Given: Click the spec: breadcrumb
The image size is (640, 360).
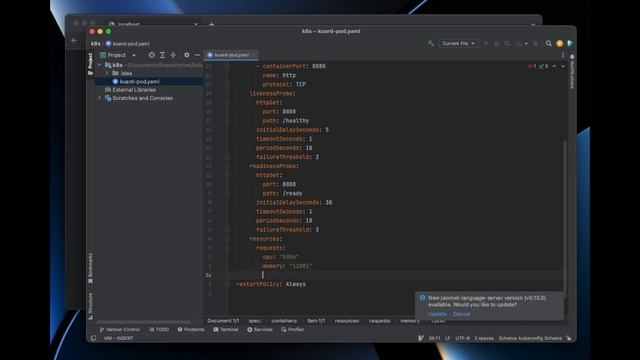Looking at the screenshot, I should tap(255, 321).
